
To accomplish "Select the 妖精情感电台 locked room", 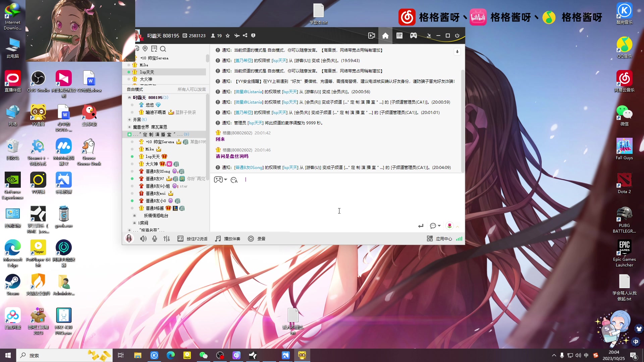I will [x=156, y=216].
